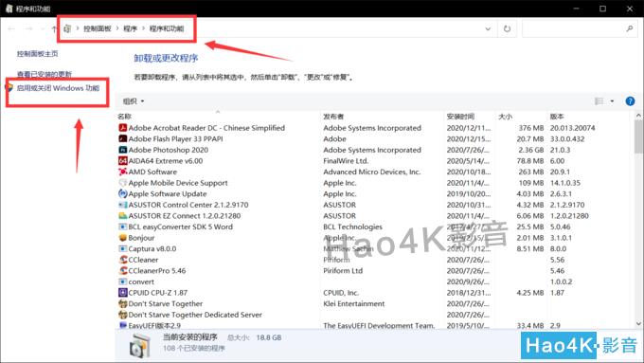Click the ASUSTOR EZ Connect icon
The width and height of the screenshot is (644, 363).
point(122,216)
